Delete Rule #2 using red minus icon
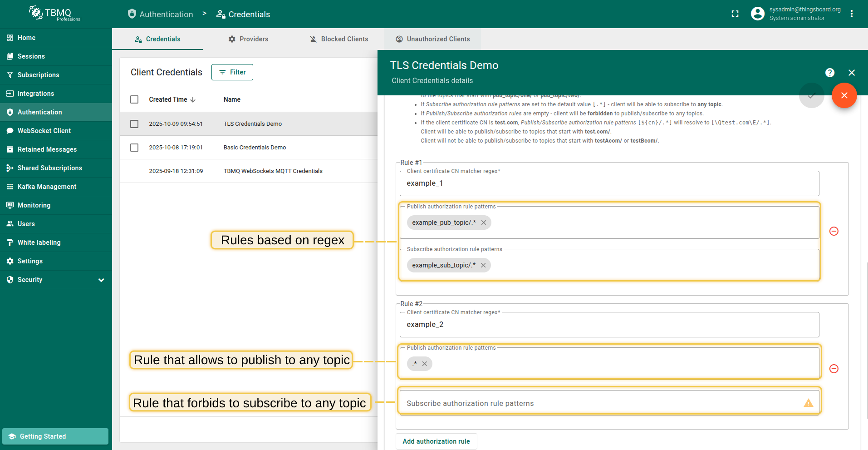 (834, 369)
